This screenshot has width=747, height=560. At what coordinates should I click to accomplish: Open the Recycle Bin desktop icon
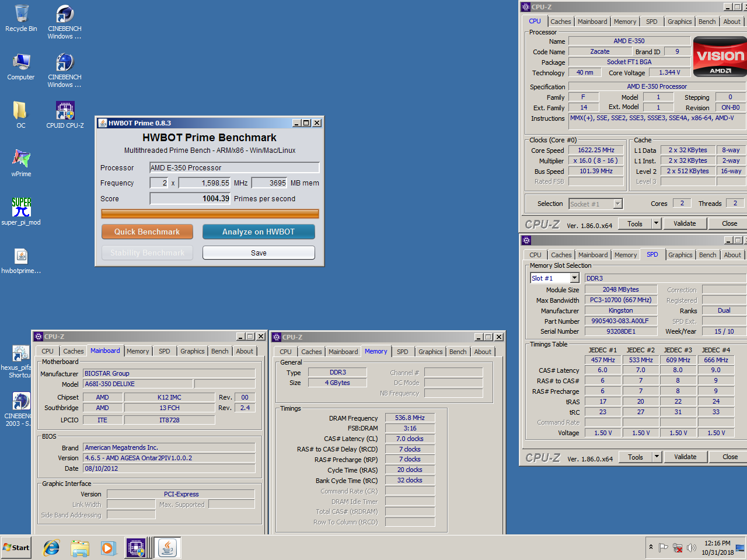[21, 19]
